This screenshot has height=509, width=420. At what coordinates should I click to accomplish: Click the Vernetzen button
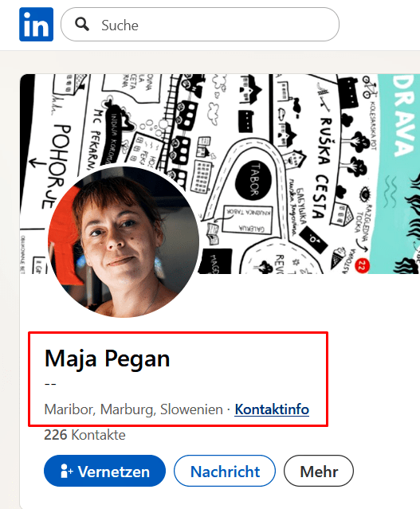104,471
